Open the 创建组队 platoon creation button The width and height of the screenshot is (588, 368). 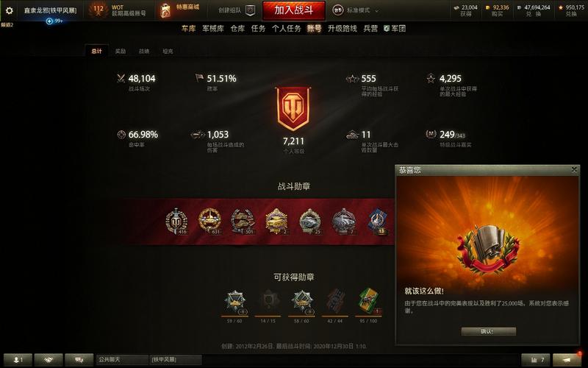tap(237, 10)
